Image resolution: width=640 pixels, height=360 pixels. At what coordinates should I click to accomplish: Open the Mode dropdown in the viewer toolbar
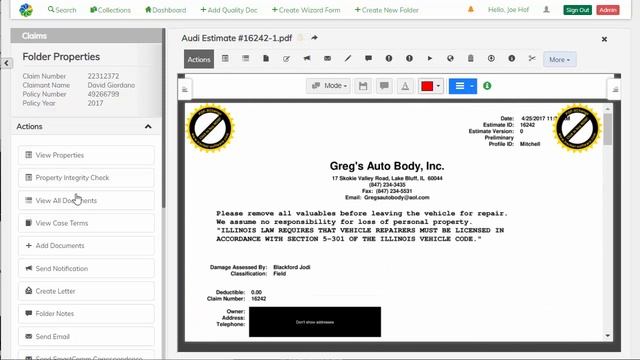pos(329,86)
